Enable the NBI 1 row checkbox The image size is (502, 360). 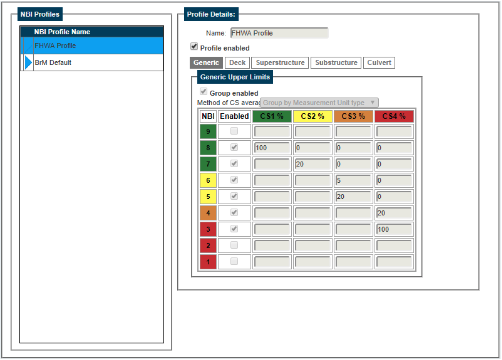coord(234,261)
